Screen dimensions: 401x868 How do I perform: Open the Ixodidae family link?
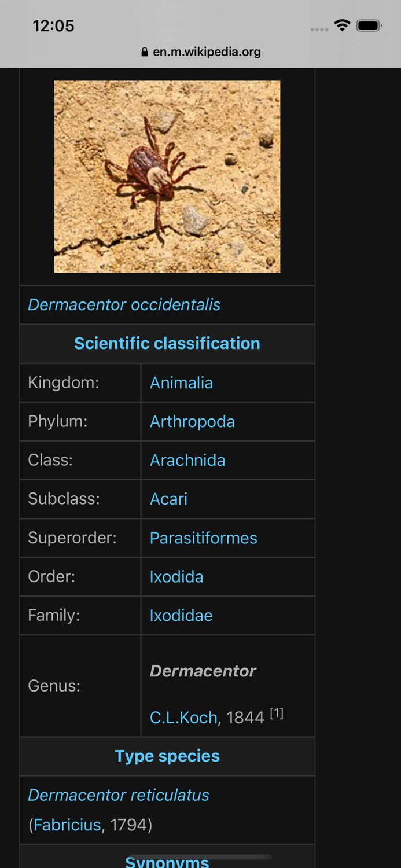pos(181,615)
